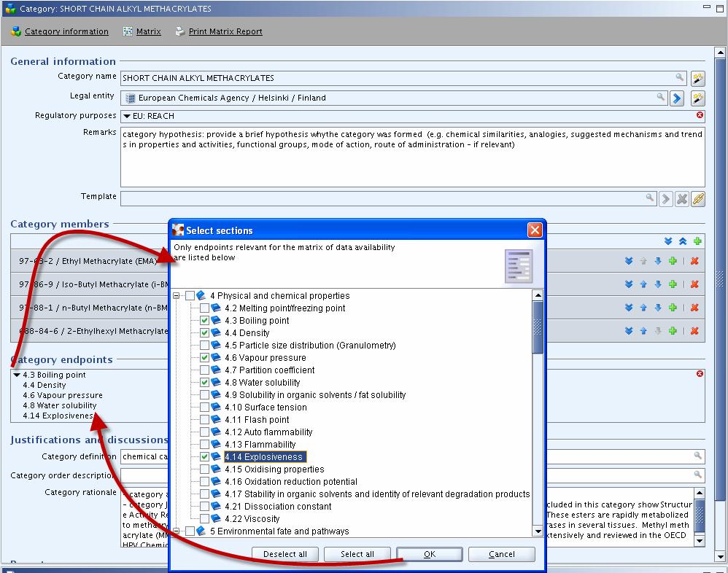
Task: Click the down arrow of sections list scrollbar
Action: (538, 531)
